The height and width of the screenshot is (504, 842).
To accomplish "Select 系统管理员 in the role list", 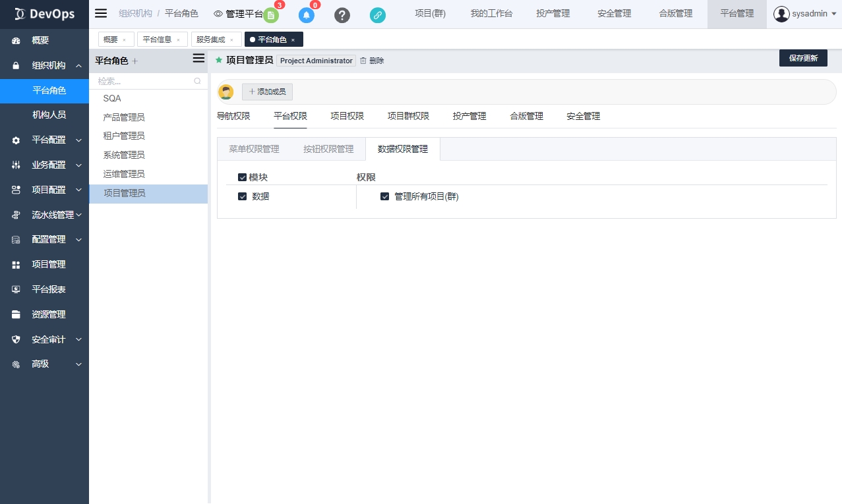I will point(124,155).
